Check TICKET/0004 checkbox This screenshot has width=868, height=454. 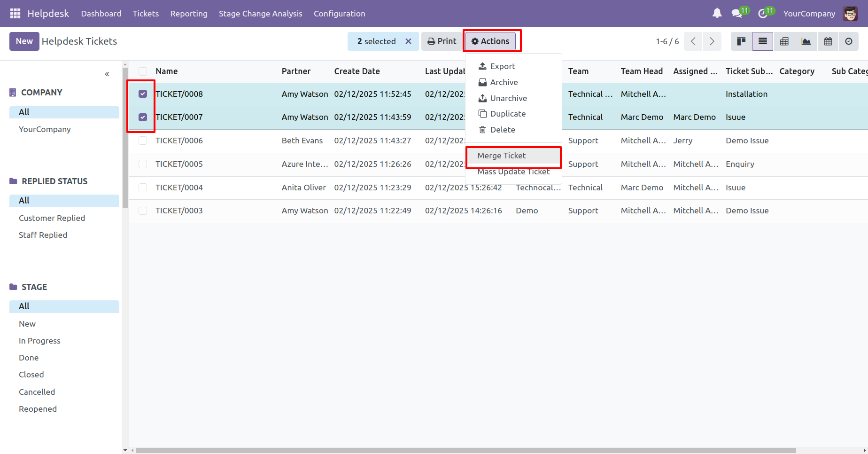[x=143, y=188]
